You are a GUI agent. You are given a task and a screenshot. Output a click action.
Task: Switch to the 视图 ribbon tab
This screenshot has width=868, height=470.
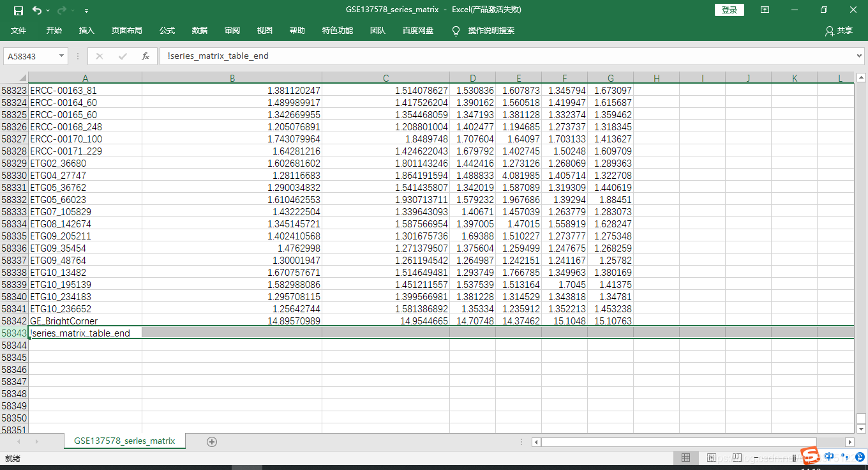[x=265, y=31]
